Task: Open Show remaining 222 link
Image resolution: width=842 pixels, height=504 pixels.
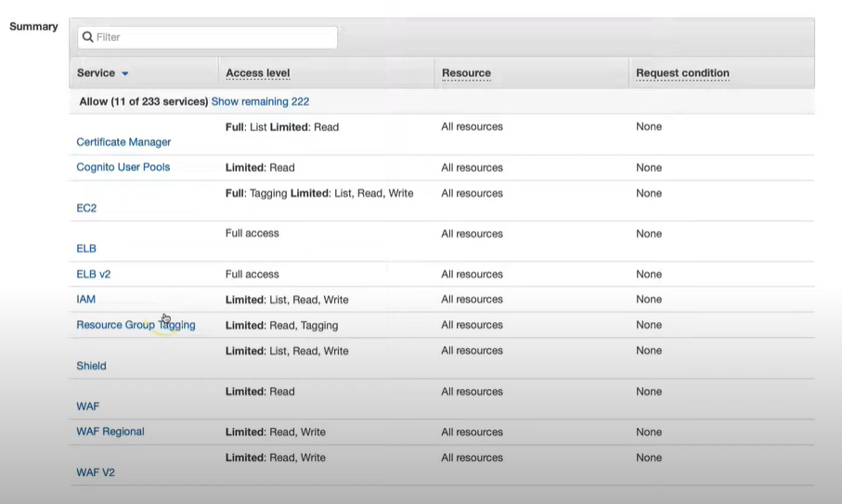Action: point(260,101)
